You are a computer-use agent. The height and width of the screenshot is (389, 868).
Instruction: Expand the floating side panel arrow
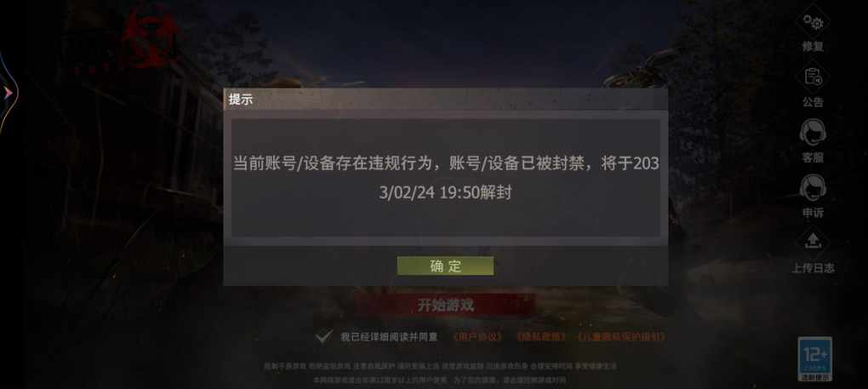click(x=8, y=94)
